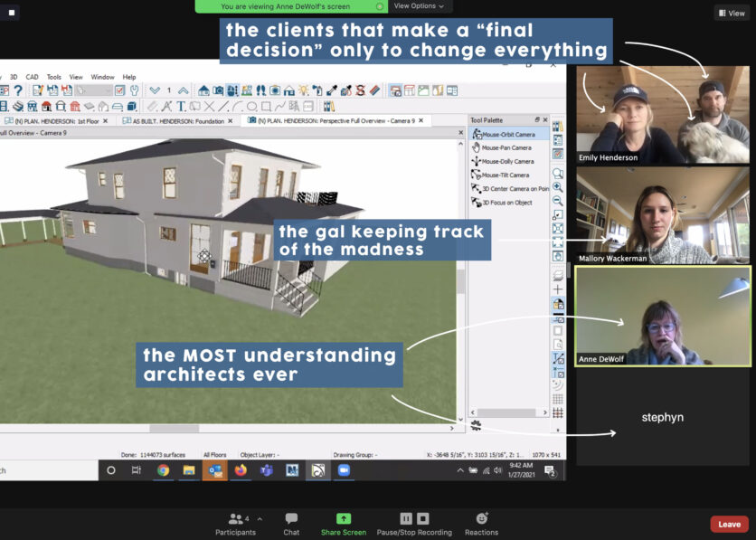Expand the Participants caret arrow
The height and width of the screenshot is (540, 756).
pos(260,519)
